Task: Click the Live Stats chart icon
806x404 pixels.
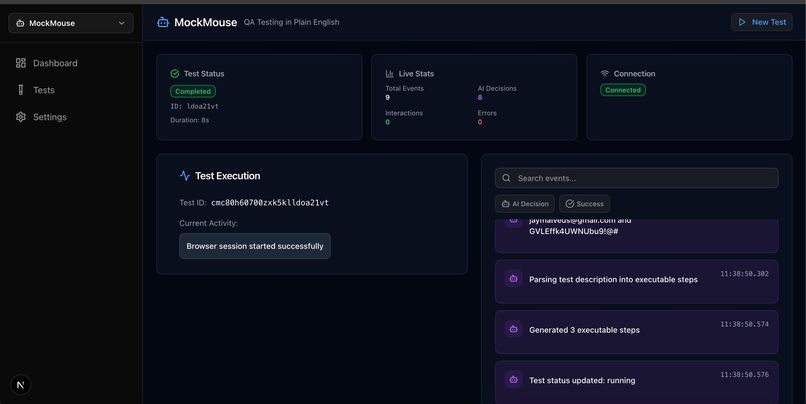Action: pos(390,74)
